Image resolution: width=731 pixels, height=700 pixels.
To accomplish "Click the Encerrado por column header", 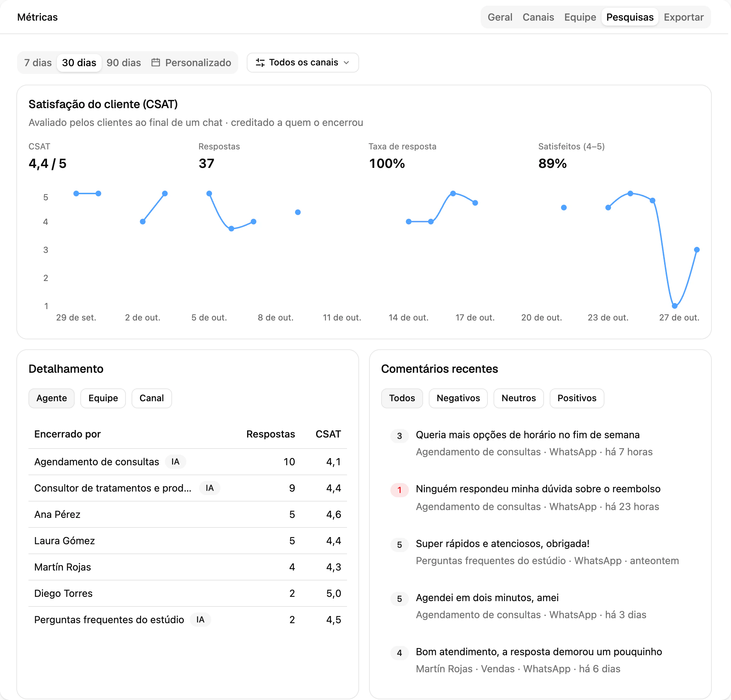I will [x=68, y=434].
